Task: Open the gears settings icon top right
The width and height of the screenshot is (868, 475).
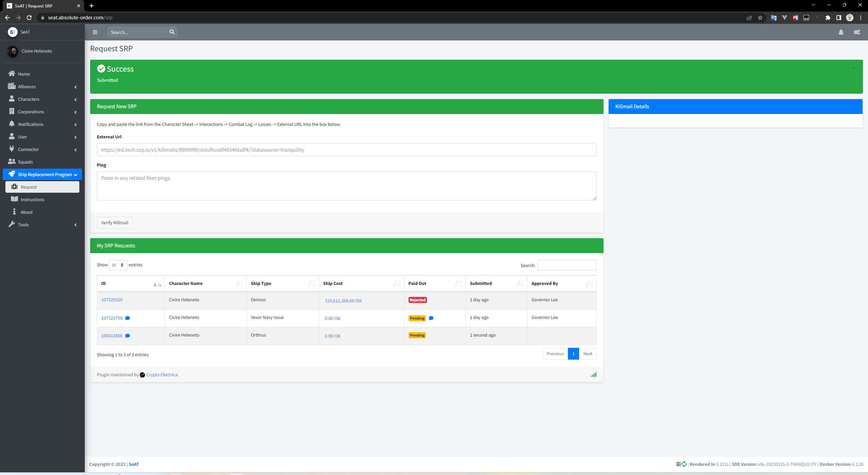Action: click(x=857, y=32)
